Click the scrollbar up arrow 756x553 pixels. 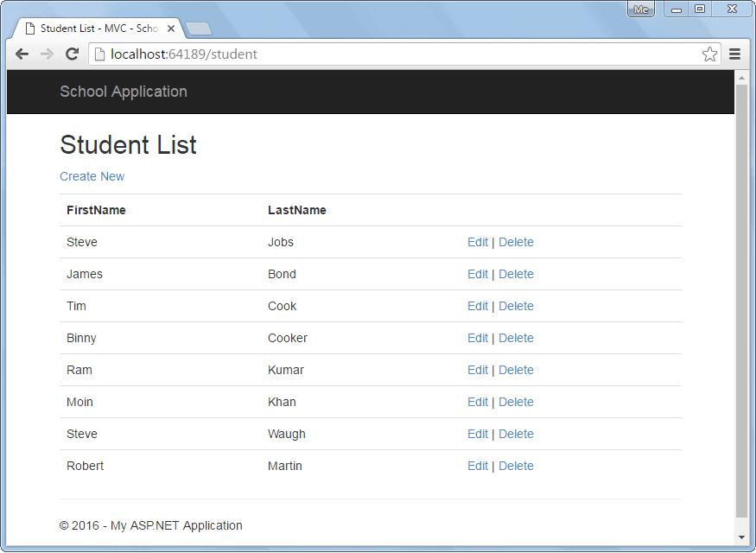pyautogui.click(x=743, y=77)
